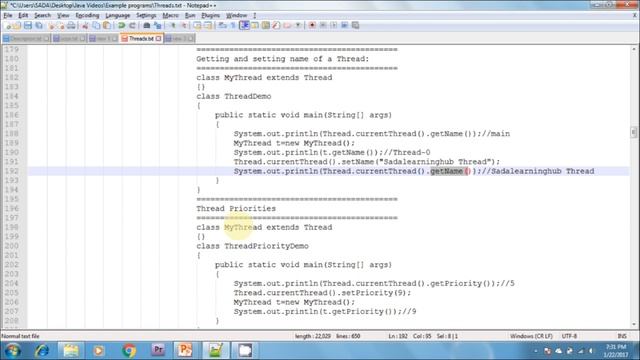
Task: Click the 'Ln : 192' status entry
Action: 398,336
